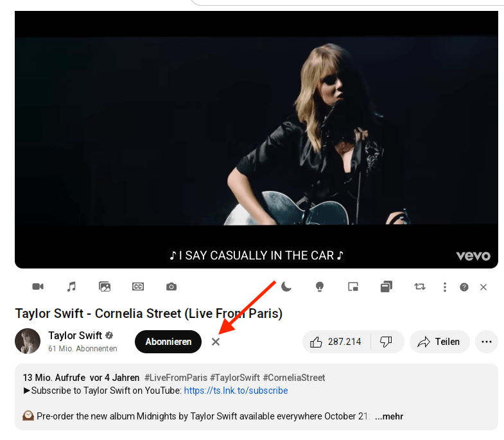The height and width of the screenshot is (440, 504).
Task: Click the caption 'I SAY CASUALLY IN THE CAR'
Action: click(256, 256)
